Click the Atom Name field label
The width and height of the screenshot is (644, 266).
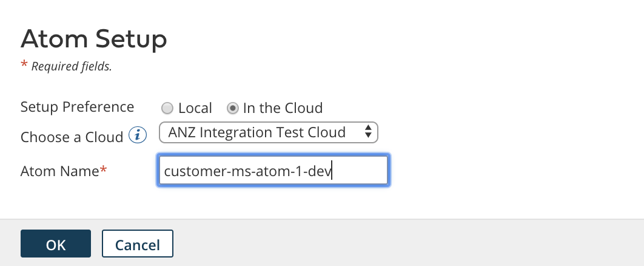(x=59, y=171)
